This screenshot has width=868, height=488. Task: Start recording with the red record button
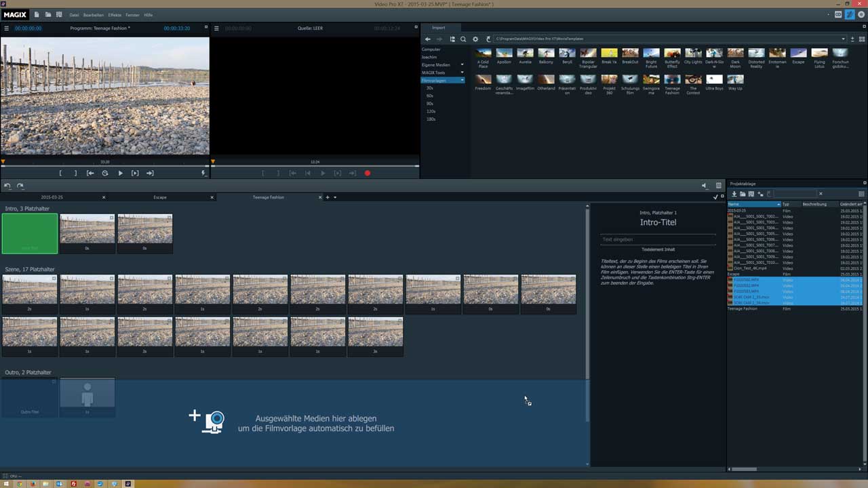[368, 174]
